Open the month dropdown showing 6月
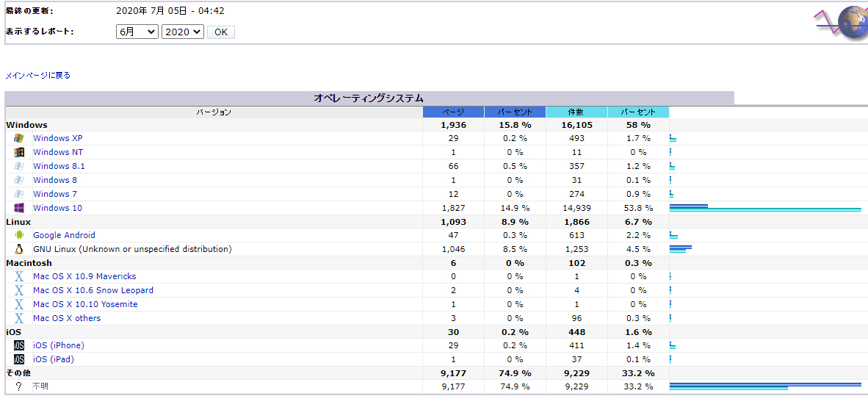The width and height of the screenshot is (868, 396). 137,32
